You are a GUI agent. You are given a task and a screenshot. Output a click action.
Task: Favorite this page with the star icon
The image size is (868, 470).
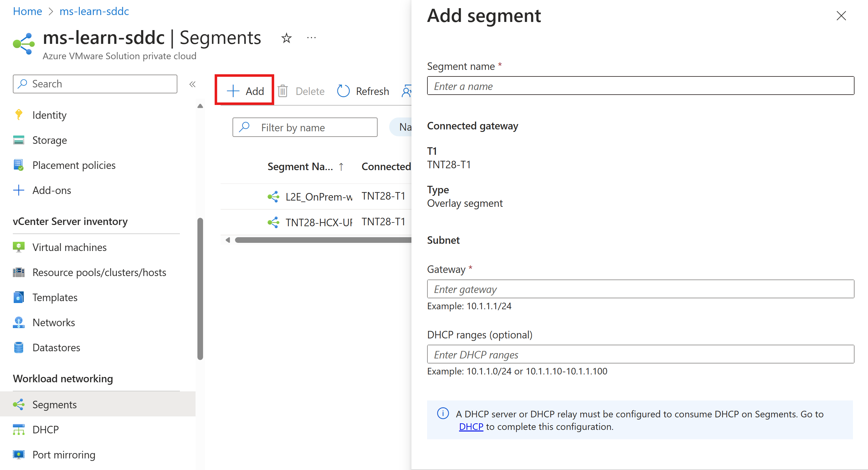click(286, 38)
